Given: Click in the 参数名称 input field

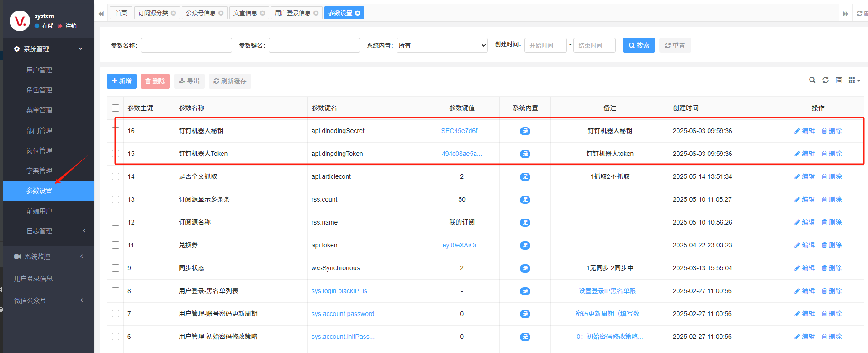Looking at the screenshot, I should pos(186,45).
